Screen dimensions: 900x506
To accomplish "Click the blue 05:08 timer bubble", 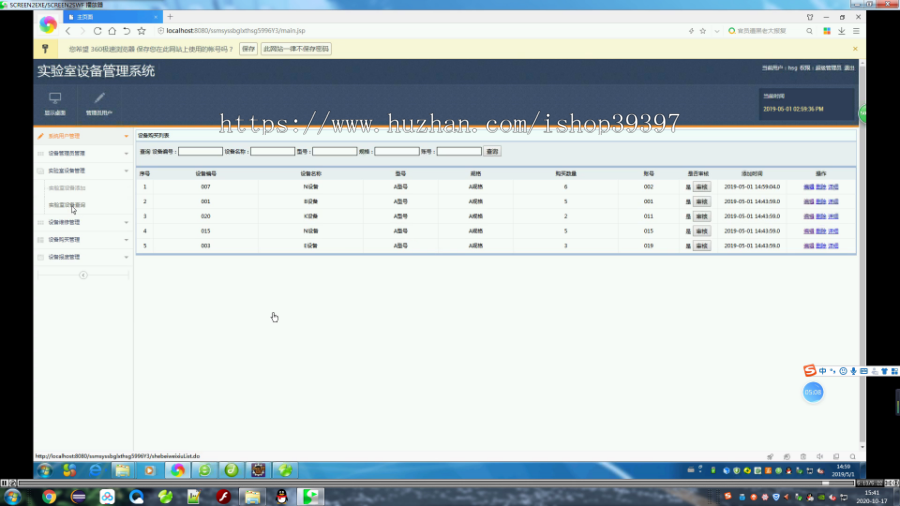I will pos(813,392).
